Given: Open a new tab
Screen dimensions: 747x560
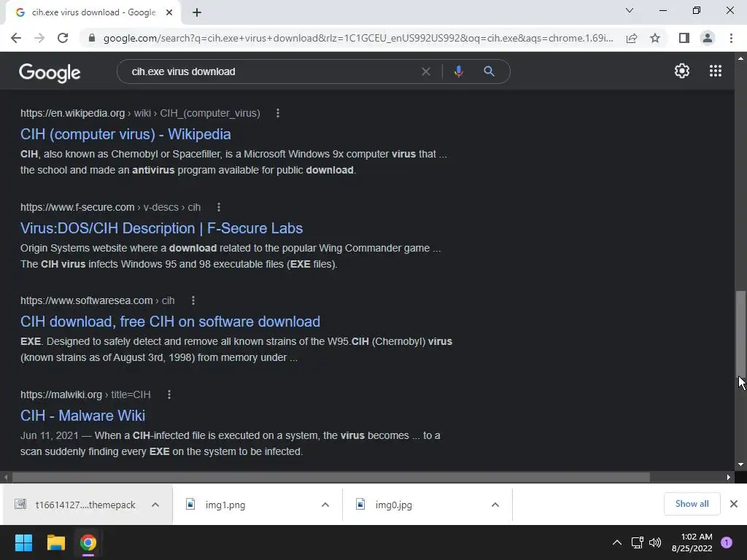Looking at the screenshot, I should click(197, 13).
